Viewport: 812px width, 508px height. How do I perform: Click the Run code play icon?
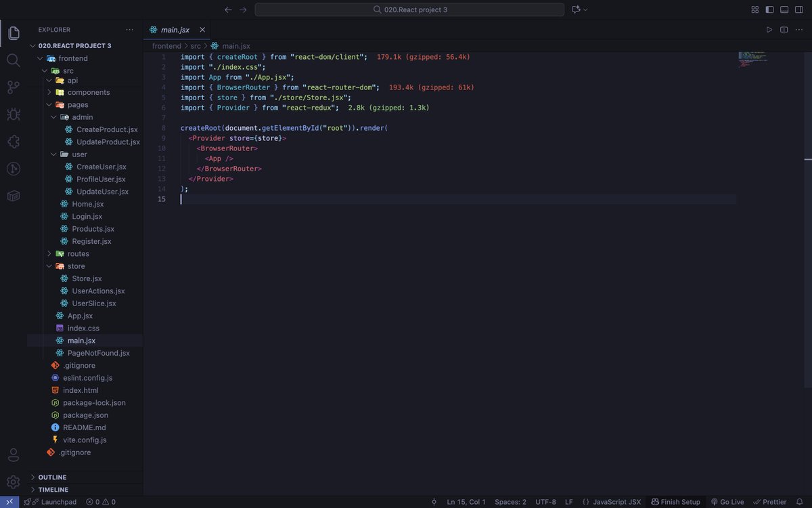pos(769,30)
